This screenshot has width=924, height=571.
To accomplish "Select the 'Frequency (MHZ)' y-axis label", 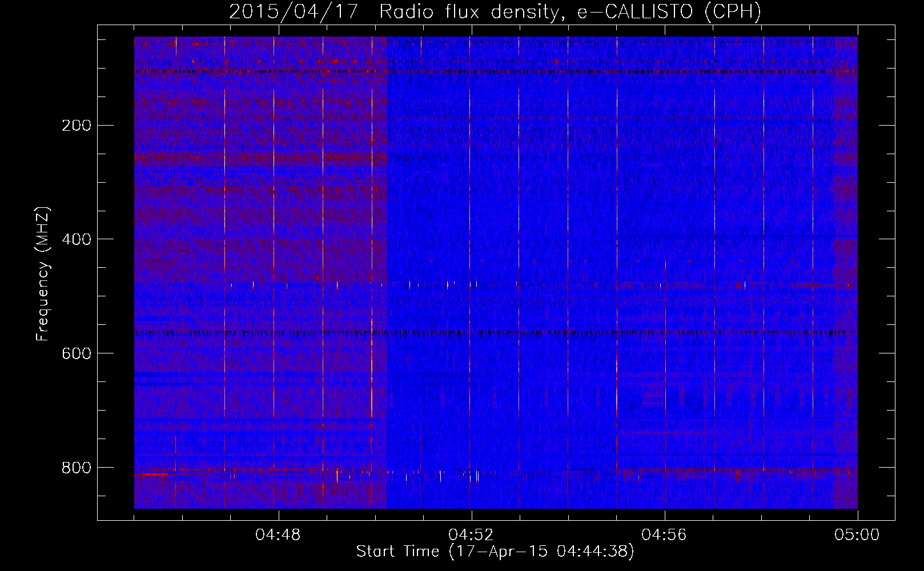I will pos(43,274).
